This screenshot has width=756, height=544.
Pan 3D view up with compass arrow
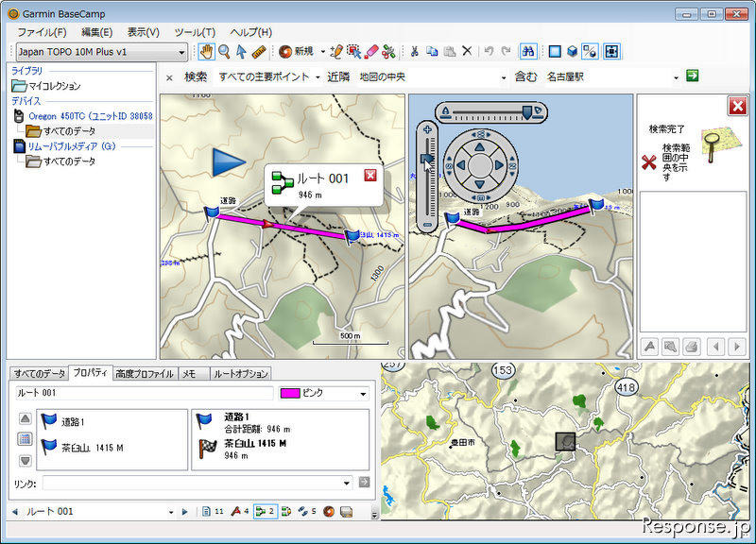pos(480,146)
